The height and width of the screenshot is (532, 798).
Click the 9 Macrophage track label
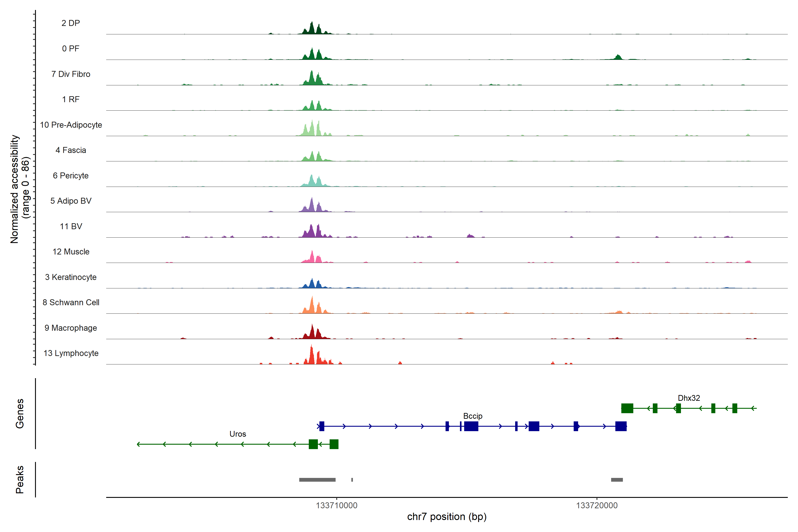(71, 328)
